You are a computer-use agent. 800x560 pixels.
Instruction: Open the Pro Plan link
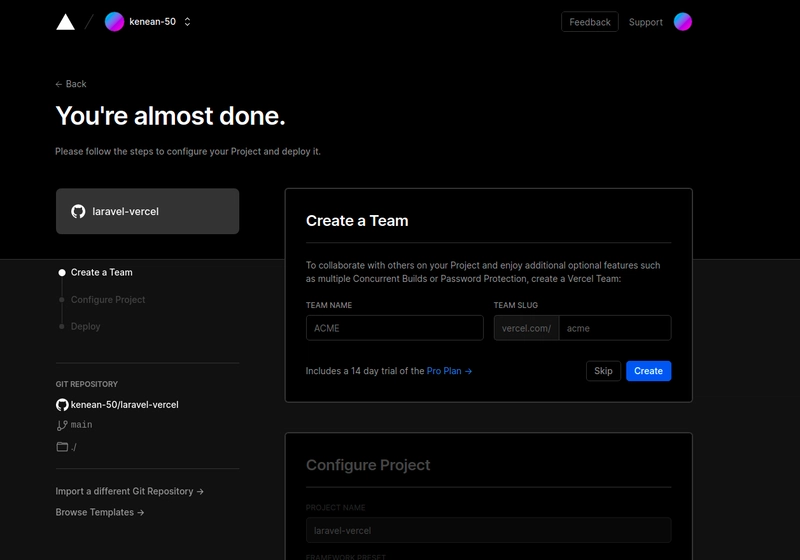click(449, 371)
